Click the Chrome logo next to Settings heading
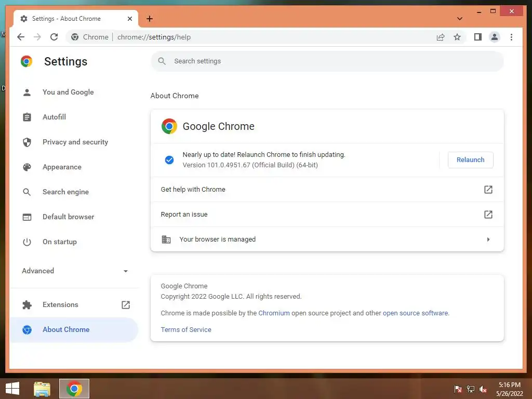 pos(26,61)
